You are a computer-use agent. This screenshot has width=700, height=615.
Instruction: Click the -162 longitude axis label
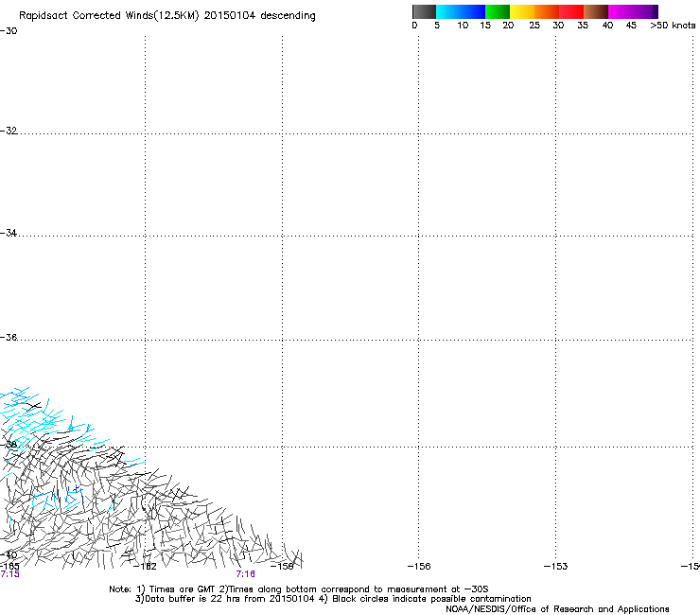coord(145,567)
